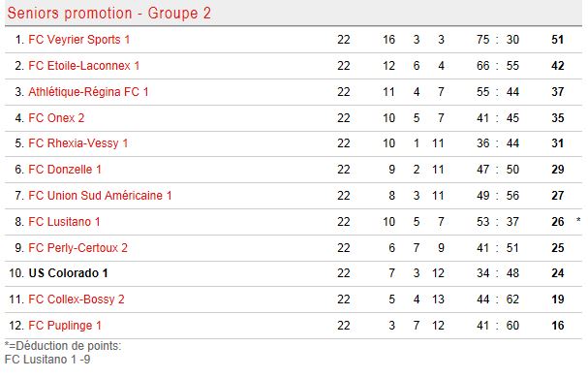This screenshot has width=588, height=378.
Task: Click the 42 points total for Etoile-Laconnex
Action: [x=558, y=66]
